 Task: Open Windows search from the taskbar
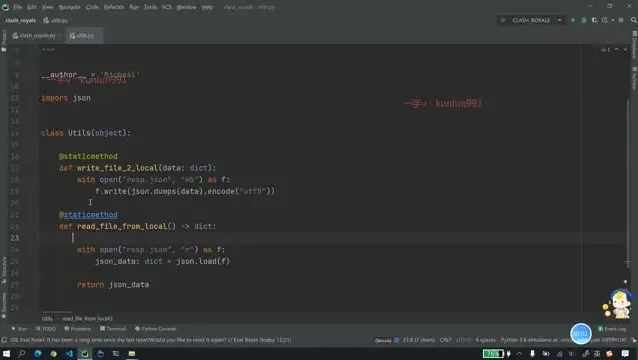(x=22, y=353)
